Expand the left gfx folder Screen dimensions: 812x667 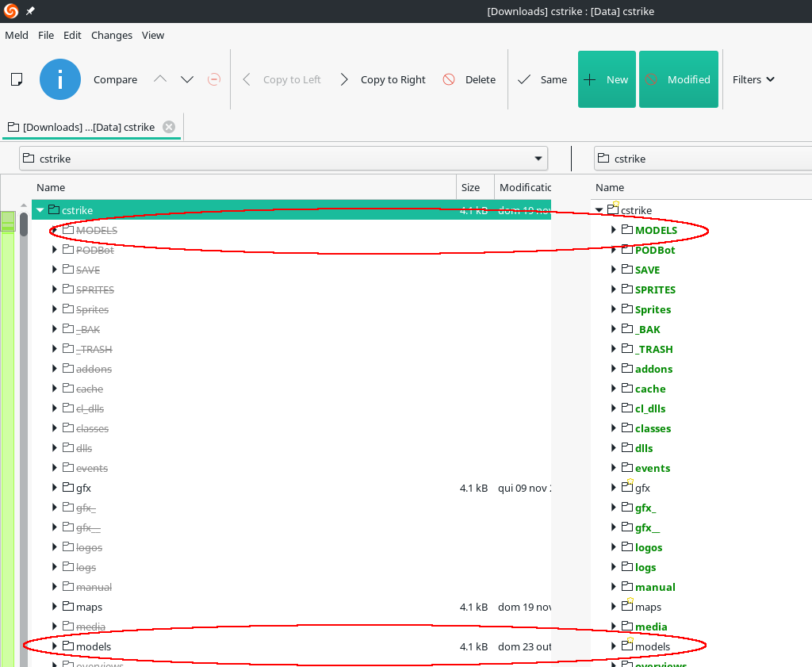55,487
